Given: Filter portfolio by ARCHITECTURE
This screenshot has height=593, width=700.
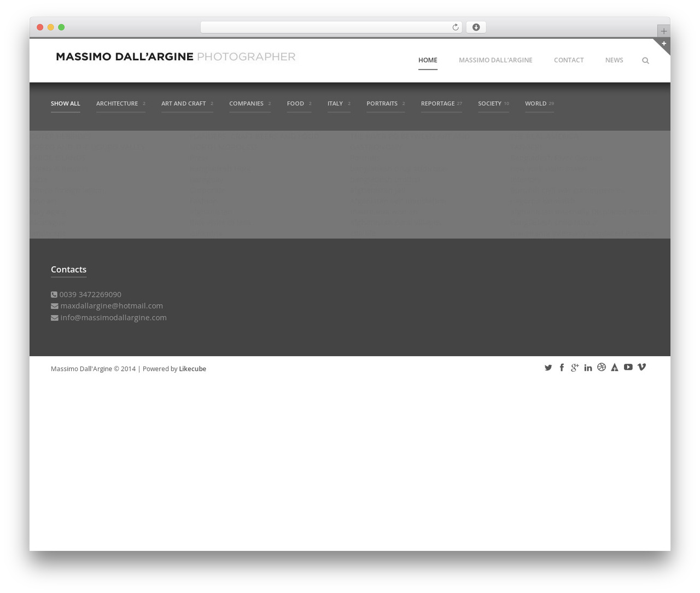Looking at the screenshot, I should point(121,103).
